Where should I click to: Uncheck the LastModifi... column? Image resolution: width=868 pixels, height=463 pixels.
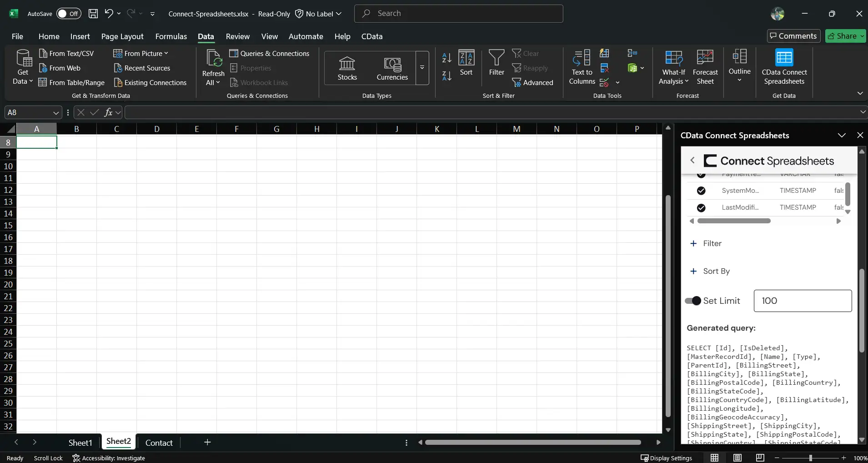point(701,208)
